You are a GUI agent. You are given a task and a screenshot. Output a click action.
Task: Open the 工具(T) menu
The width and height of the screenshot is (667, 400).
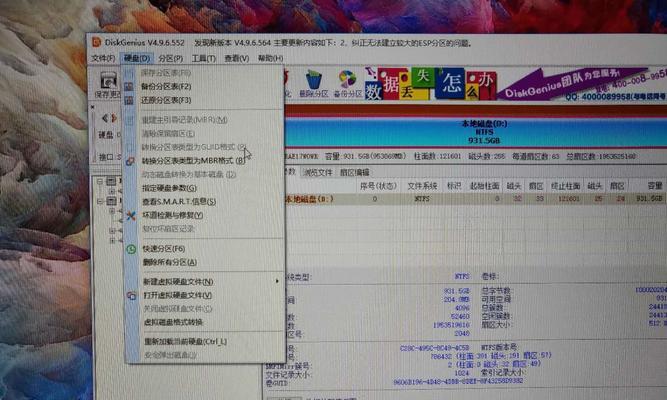(x=204, y=58)
